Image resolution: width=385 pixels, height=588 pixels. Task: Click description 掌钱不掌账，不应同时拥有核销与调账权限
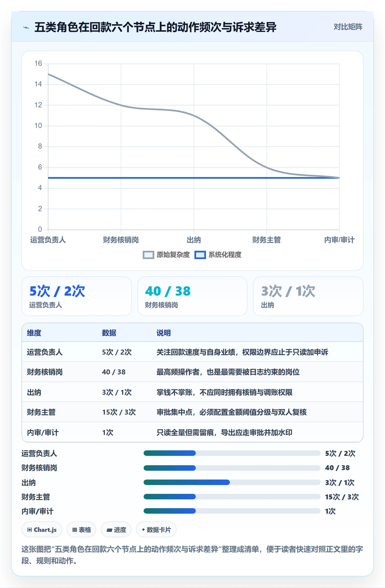pos(224,392)
